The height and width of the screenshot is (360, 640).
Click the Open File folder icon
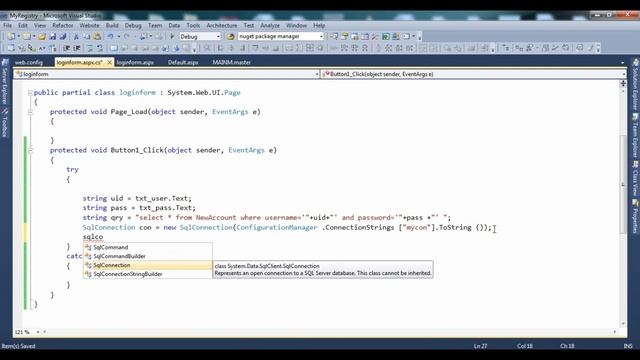pyautogui.click(x=42, y=36)
